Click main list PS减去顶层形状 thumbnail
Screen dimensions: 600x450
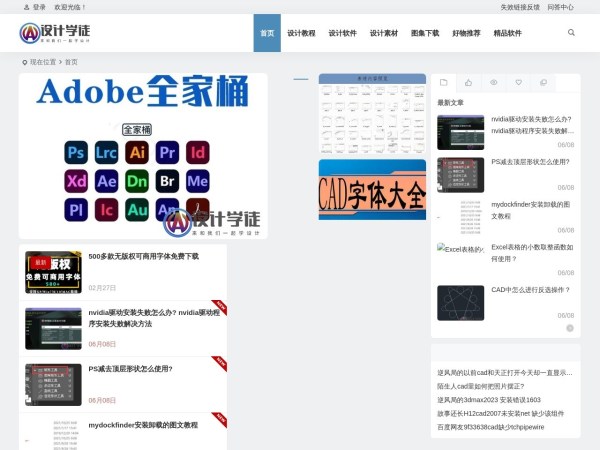[x=53, y=385]
